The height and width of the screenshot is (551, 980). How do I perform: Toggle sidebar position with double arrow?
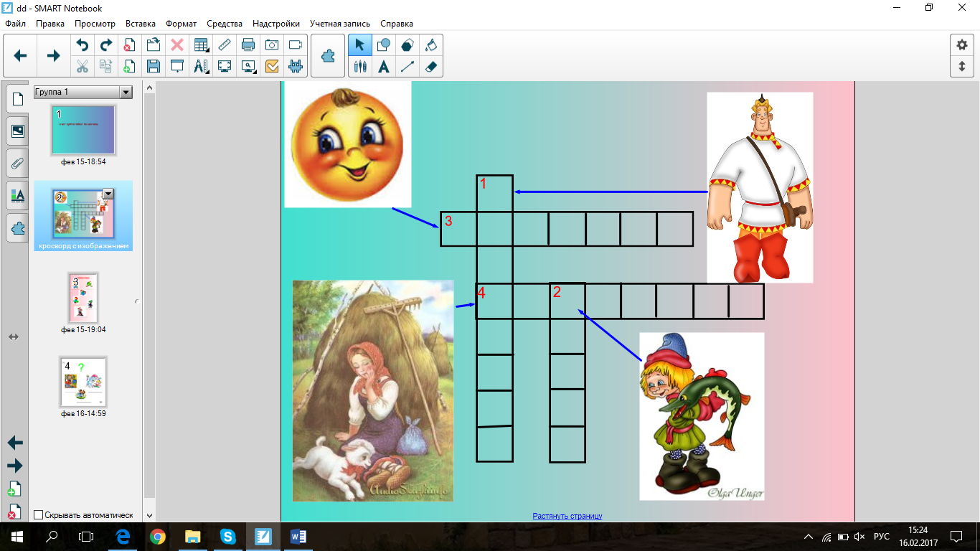(14, 336)
